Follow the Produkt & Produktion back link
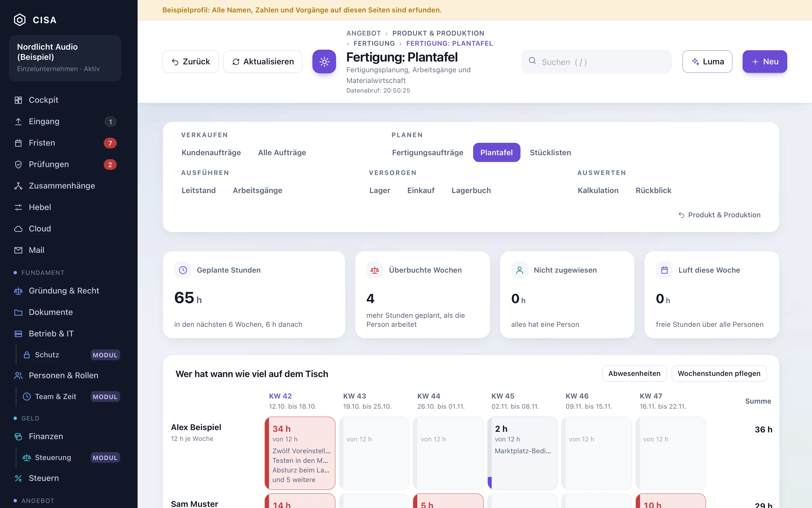The width and height of the screenshot is (812, 508). 720,215
